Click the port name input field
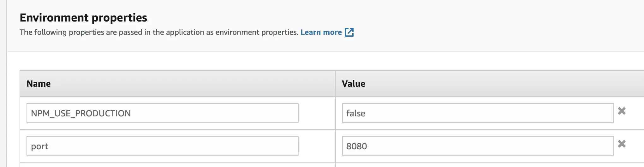 point(162,146)
